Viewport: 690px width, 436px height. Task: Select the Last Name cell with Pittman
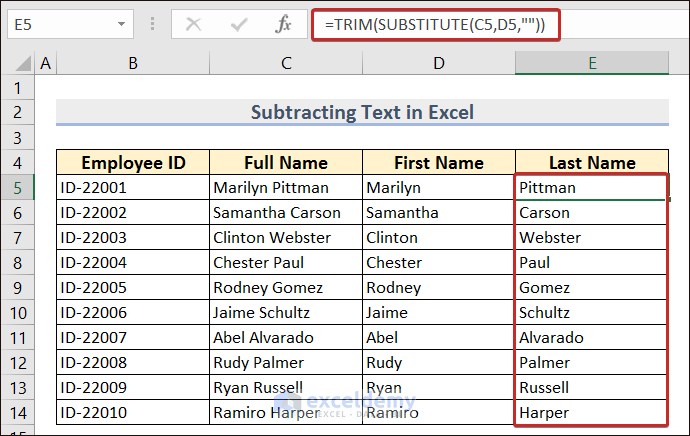coord(592,187)
